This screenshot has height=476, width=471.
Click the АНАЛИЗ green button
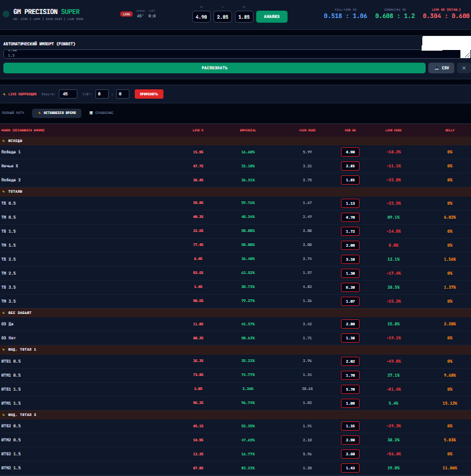click(272, 17)
